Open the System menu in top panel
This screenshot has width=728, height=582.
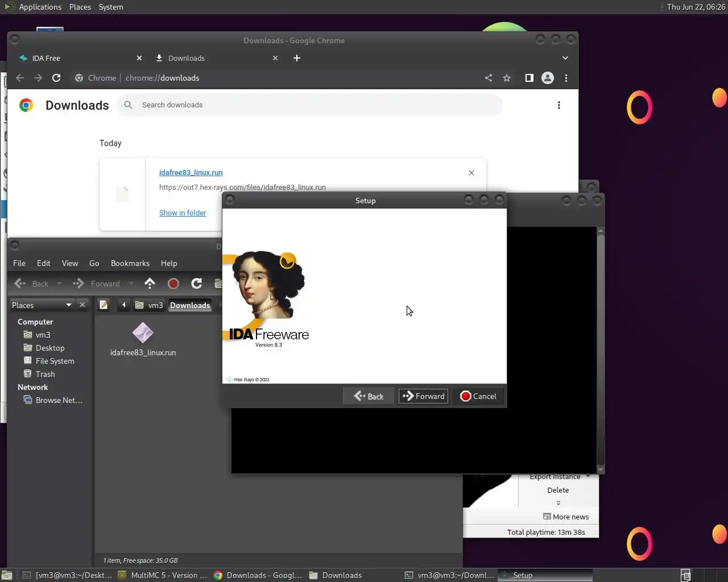point(111,7)
